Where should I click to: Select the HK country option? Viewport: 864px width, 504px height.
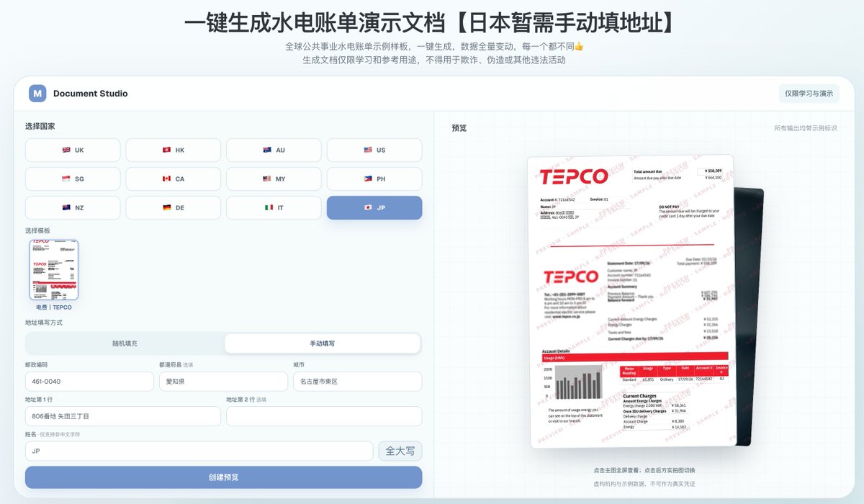tap(174, 150)
